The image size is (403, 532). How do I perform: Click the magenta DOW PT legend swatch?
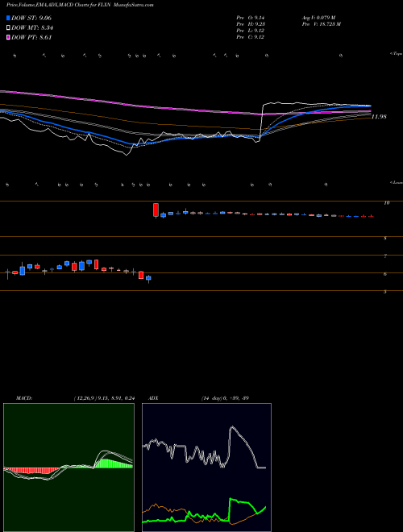pos(8,38)
